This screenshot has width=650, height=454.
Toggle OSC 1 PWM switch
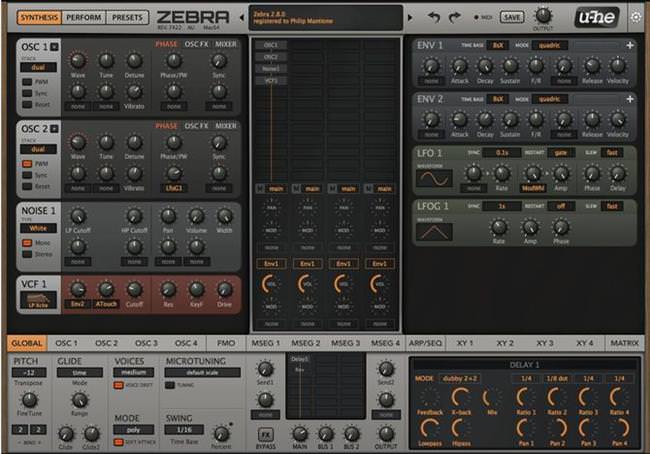click(27, 82)
